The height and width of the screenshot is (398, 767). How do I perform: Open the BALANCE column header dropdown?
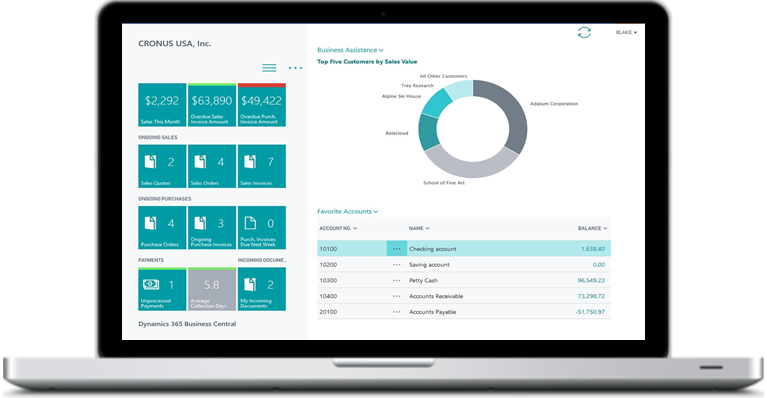592,228
